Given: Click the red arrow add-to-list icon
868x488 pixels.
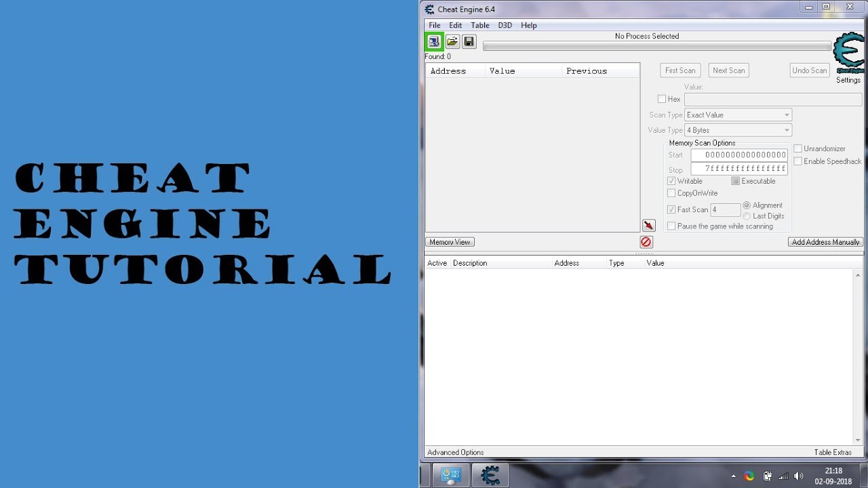Looking at the screenshot, I should (x=649, y=226).
